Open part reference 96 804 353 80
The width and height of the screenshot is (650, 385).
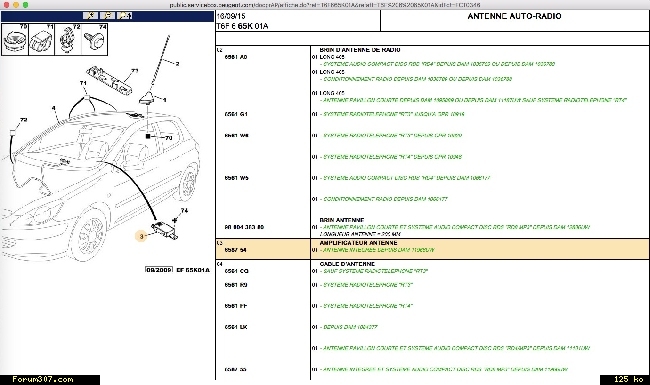coord(244,227)
